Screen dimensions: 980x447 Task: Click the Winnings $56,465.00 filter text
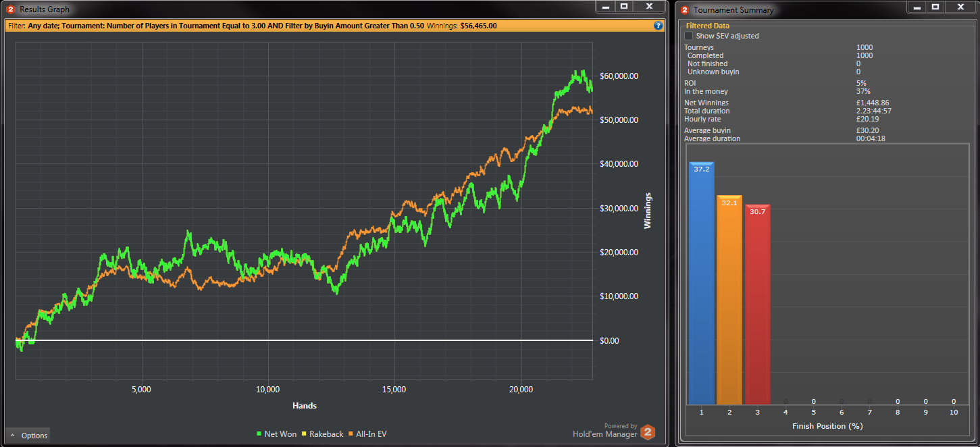(462, 26)
